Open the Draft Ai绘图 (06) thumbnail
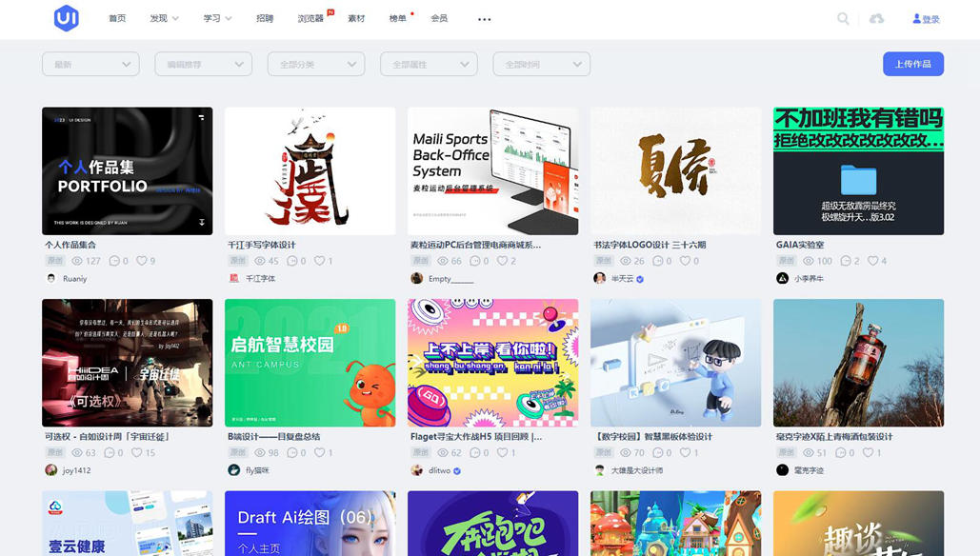 click(x=310, y=524)
